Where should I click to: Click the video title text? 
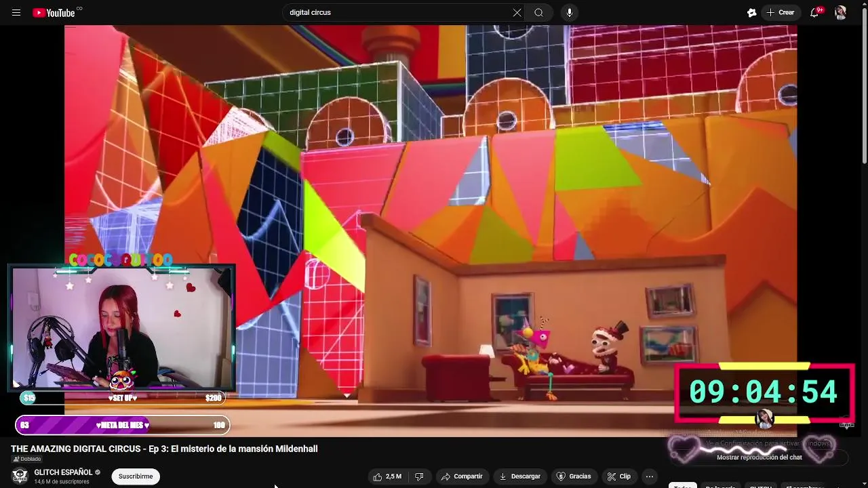[164, 449]
